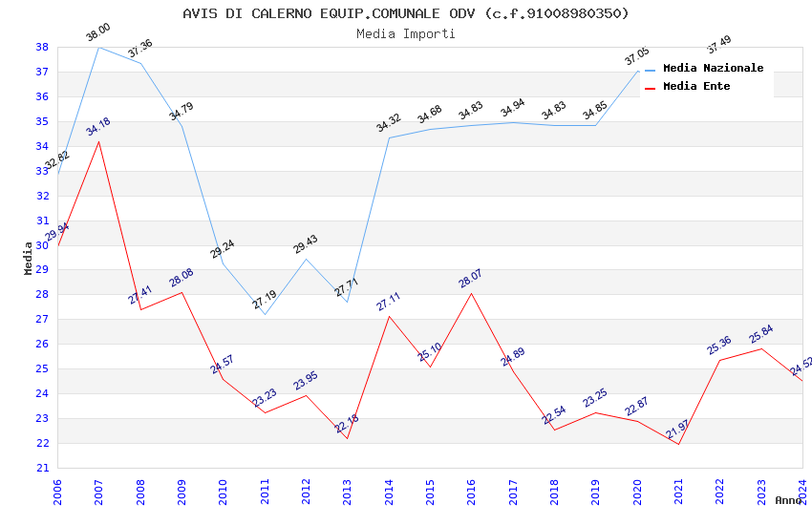The width and height of the screenshot is (812, 525).
Task: Click the 29.43 data label
Action: click(306, 244)
